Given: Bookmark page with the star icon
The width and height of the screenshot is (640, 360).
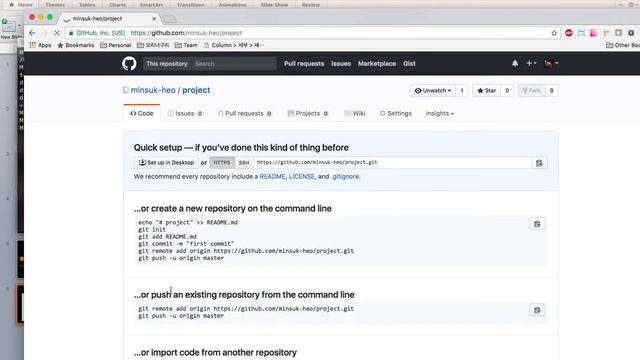Looking at the screenshot, I should point(554,33).
